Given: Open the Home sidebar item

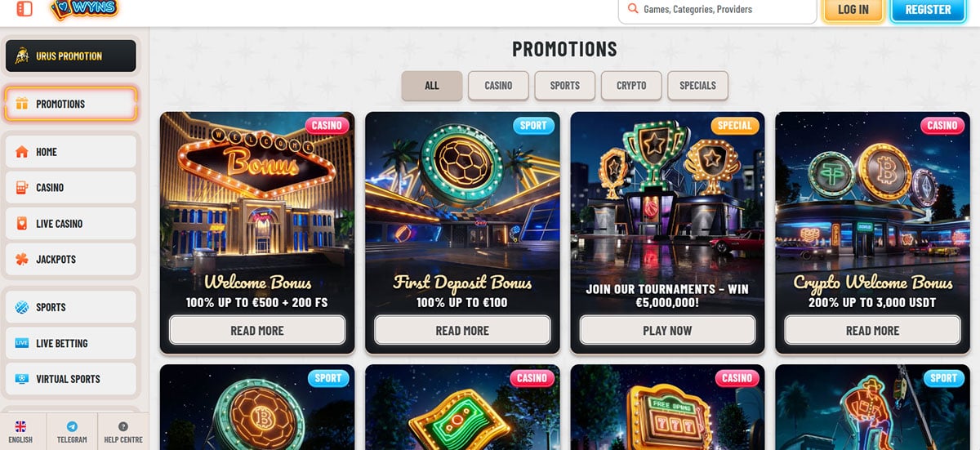Looking at the screenshot, I should pos(70,152).
